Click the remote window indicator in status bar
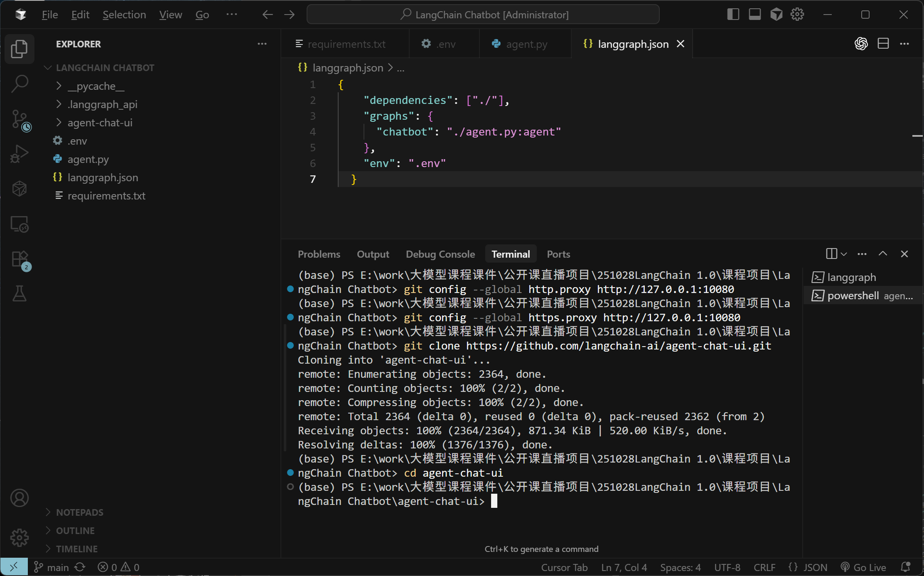This screenshot has height=576, width=924. tap(14, 567)
